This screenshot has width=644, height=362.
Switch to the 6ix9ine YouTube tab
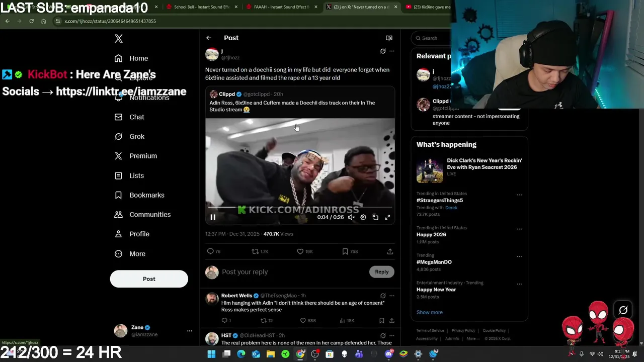[428, 7]
